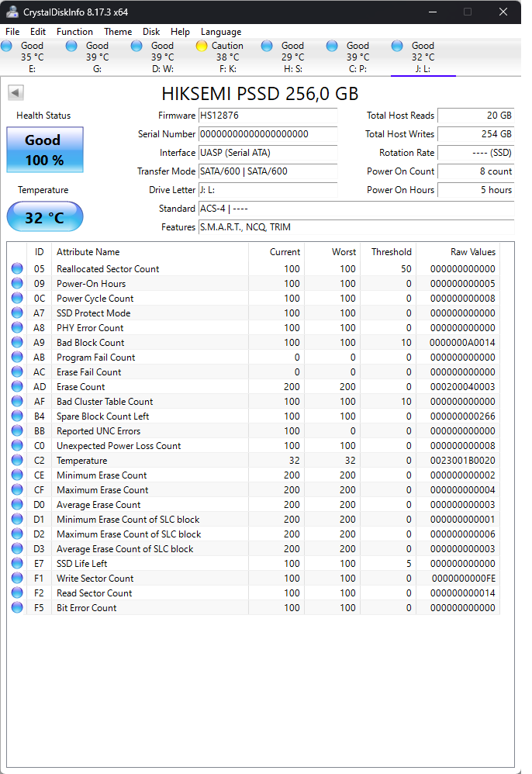Click the Features field S.M.A.R.T., NCQ, TRIM
Viewport: 532px width, 774px height.
click(356, 227)
